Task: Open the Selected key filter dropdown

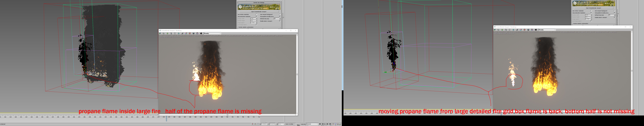Action: point(312,124)
